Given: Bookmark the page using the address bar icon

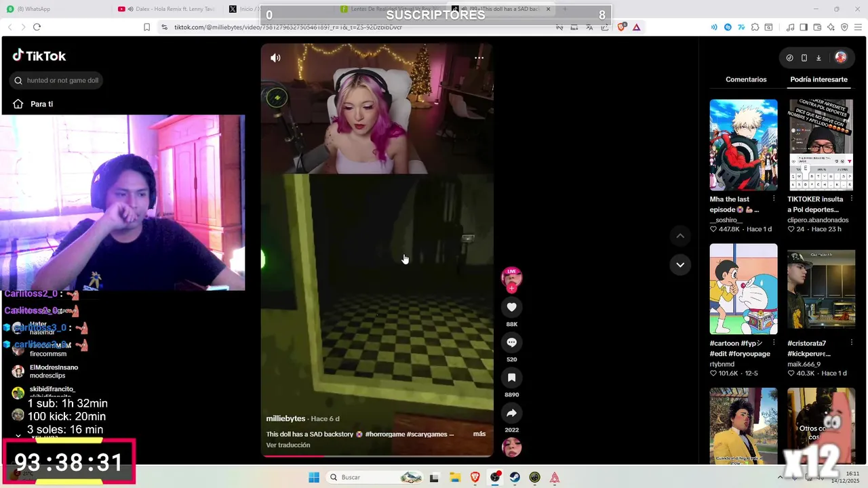Looking at the screenshot, I should click(146, 27).
